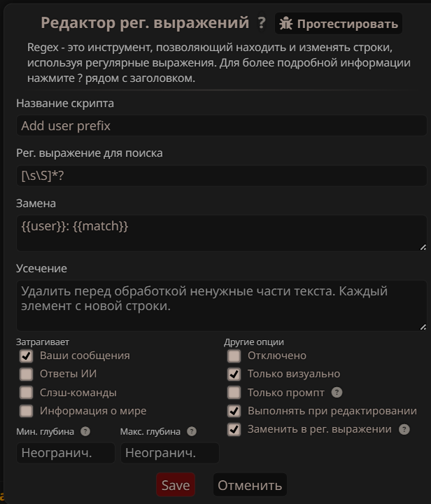Image resolution: width=431 pixels, height=504 pixels.
Task: Show the Только промпт help tooltip
Action: 337,393
